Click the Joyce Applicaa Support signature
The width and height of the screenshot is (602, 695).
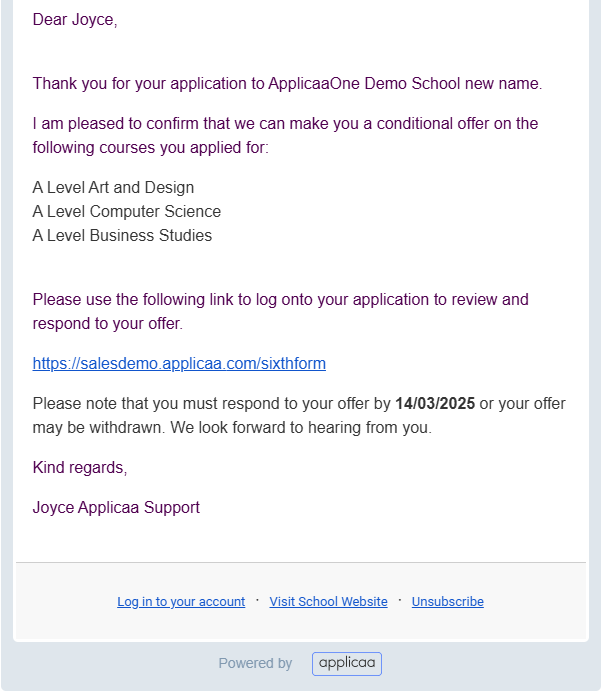(116, 508)
